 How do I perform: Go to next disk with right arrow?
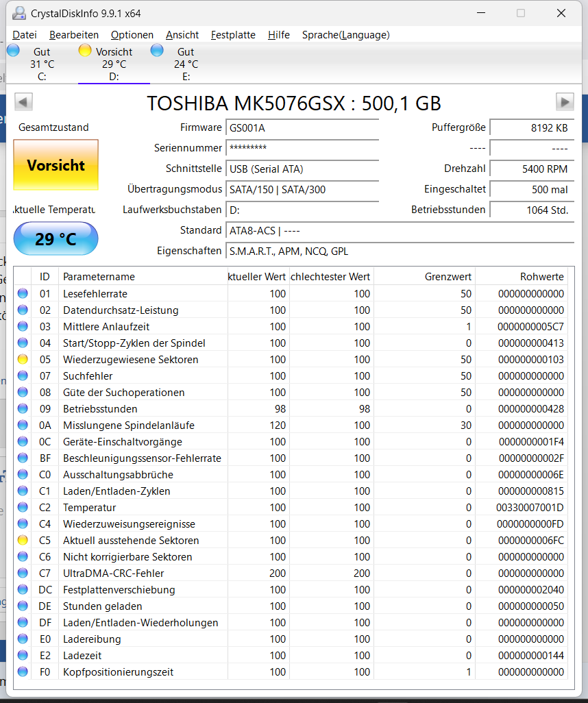[x=565, y=102]
